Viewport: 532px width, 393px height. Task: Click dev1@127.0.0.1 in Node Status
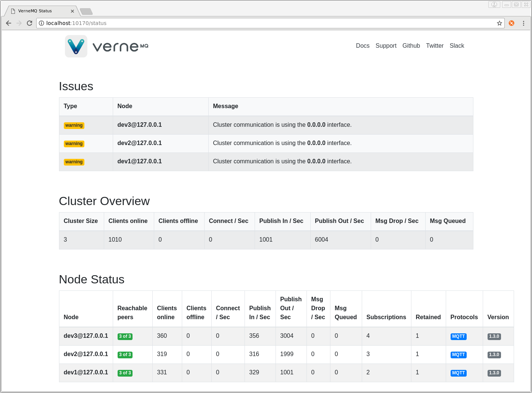pyautogui.click(x=86, y=372)
